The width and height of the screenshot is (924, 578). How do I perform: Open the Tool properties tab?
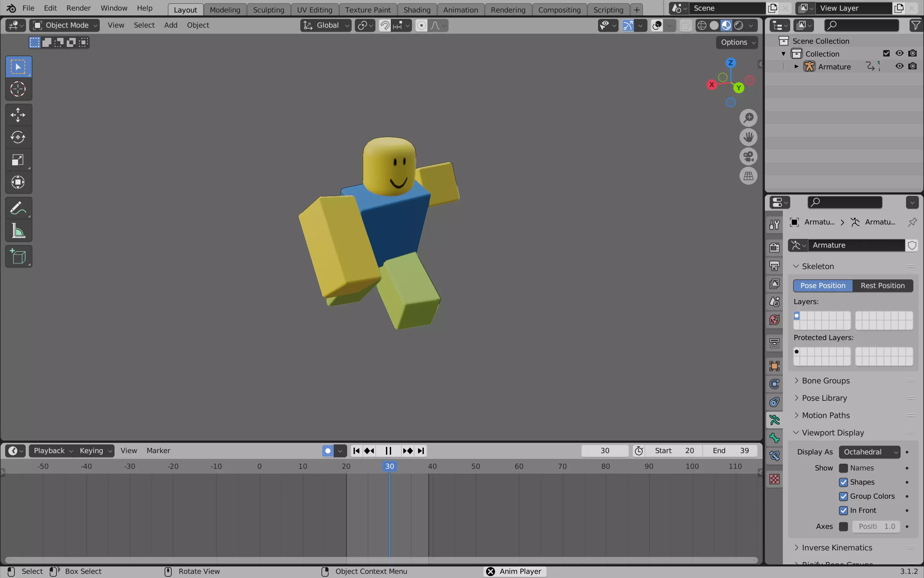(774, 224)
